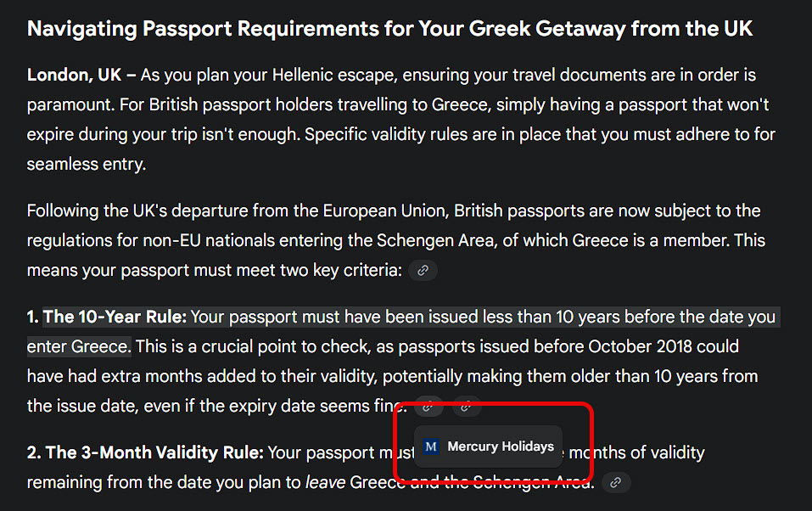The width and height of the screenshot is (812, 511).
Task: Click the italicized word "leave"
Action: click(x=326, y=483)
